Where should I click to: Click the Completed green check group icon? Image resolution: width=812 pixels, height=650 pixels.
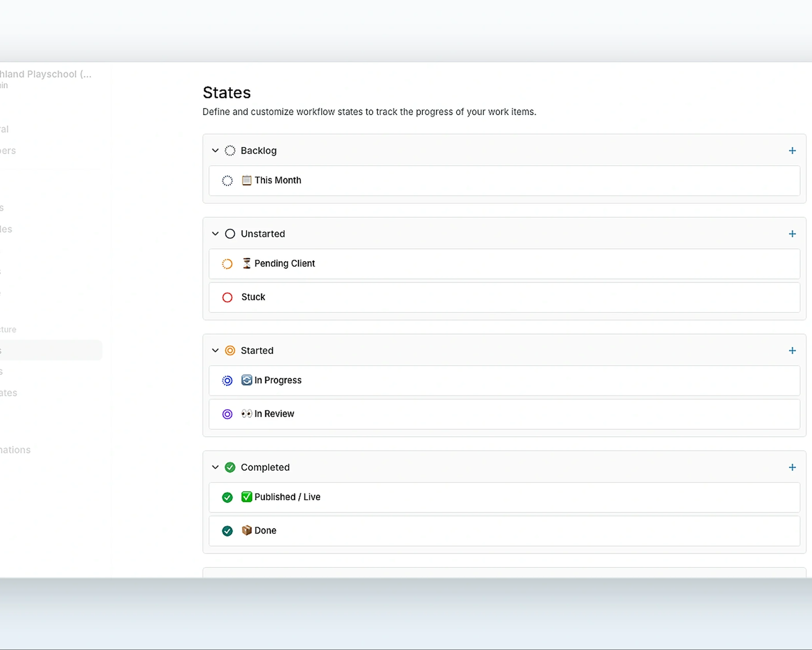pos(230,468)
